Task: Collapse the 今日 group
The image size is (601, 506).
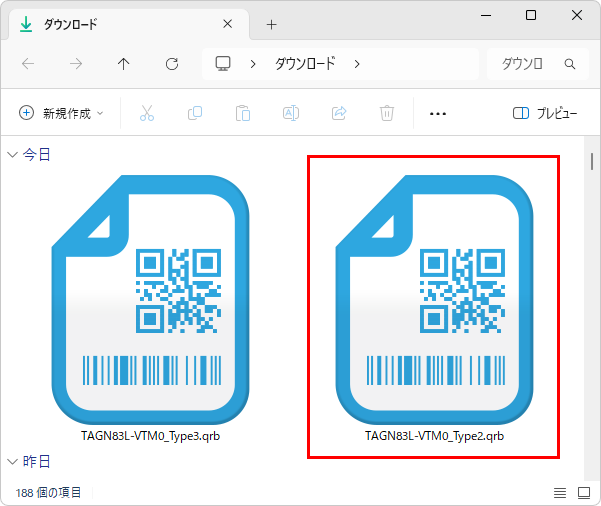Action: 13,154
